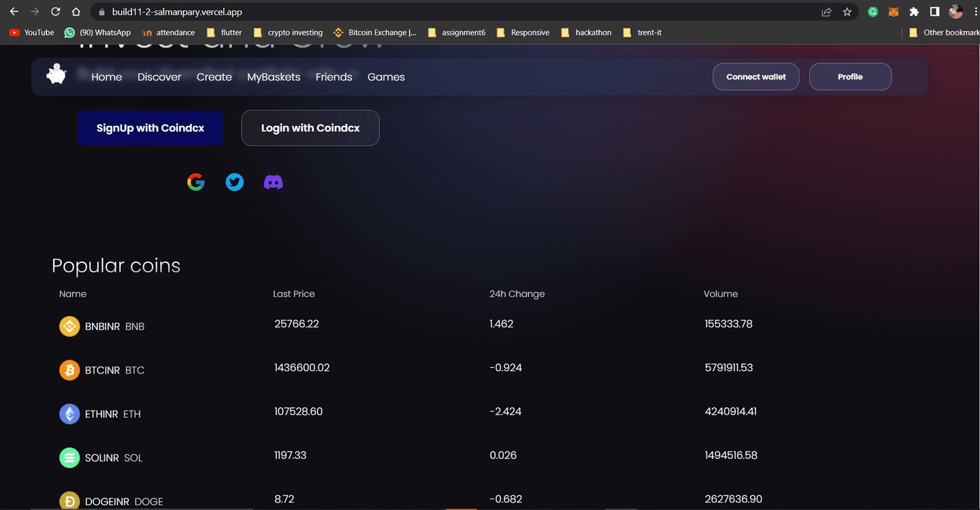Open Responsive bookmarks folder
Image resolution: width=980 pixels, height=510 pixels.
(x=523, y=33)
